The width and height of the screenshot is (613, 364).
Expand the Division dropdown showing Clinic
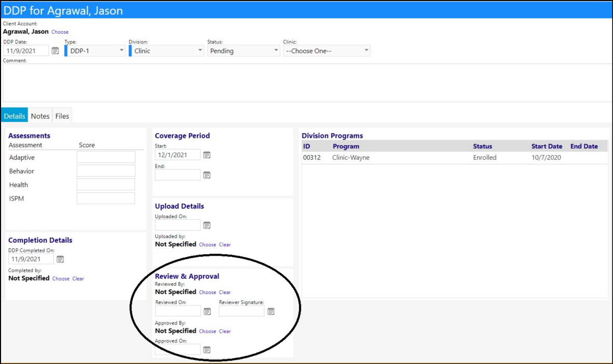[167, 51]
